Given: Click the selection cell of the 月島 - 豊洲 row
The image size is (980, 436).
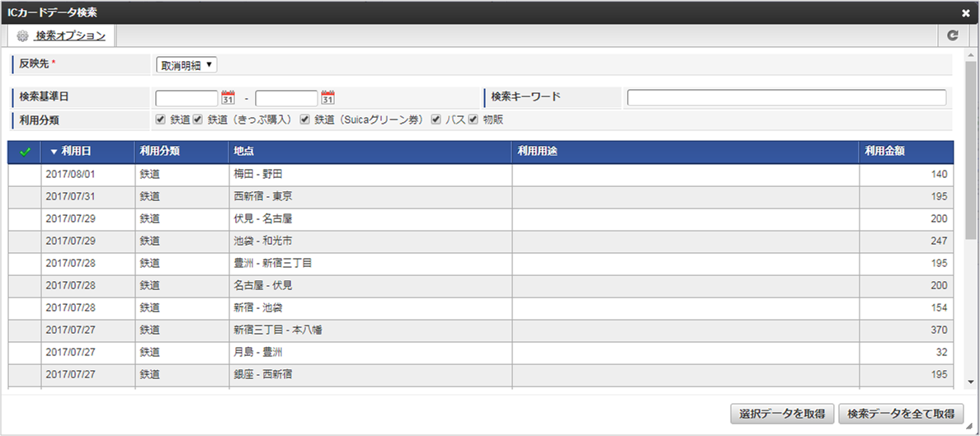Looking at the screenshot, I should [25, 352].
